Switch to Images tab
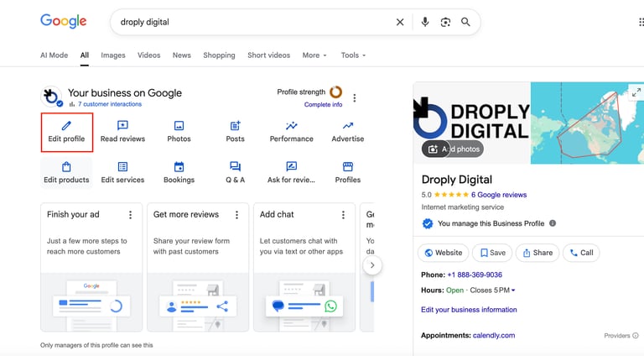This screenshot has height=356, width=644. coord(113,55)
